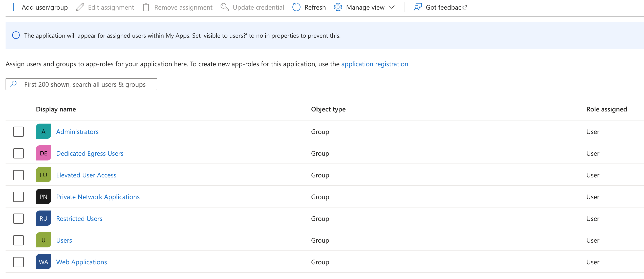
Task: Click the info icon in banner
Action: coord(16,35)
